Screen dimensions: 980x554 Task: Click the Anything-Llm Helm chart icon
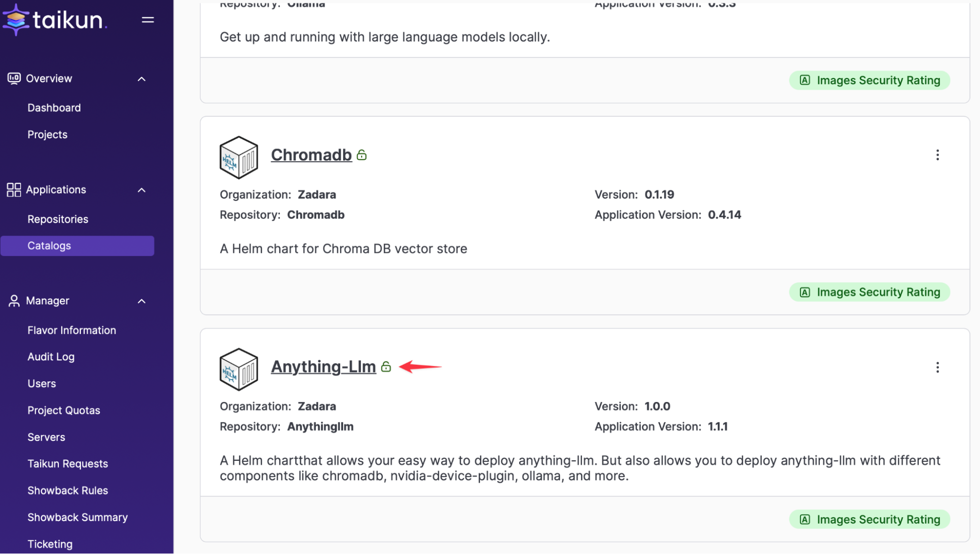click(x=239, y=370)
